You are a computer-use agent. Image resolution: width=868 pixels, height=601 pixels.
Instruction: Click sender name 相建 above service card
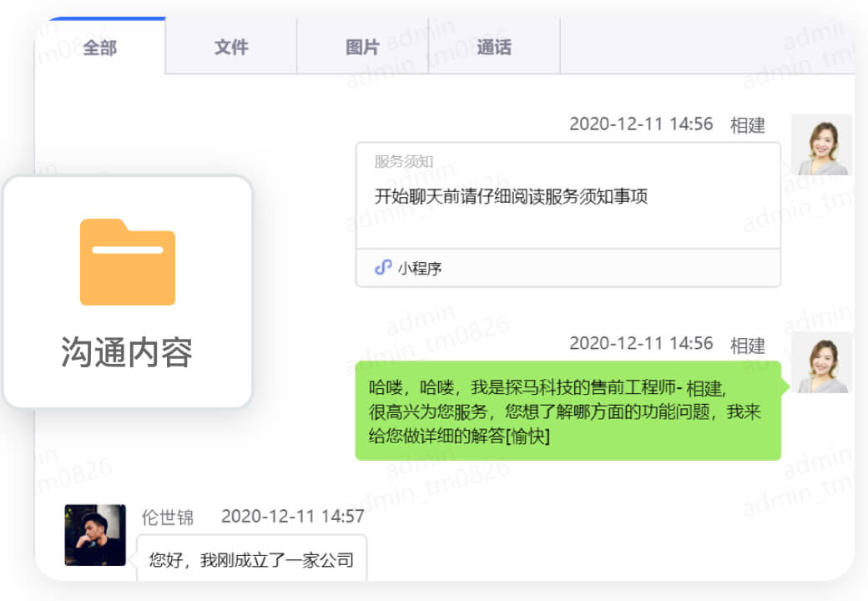(747, 125)
